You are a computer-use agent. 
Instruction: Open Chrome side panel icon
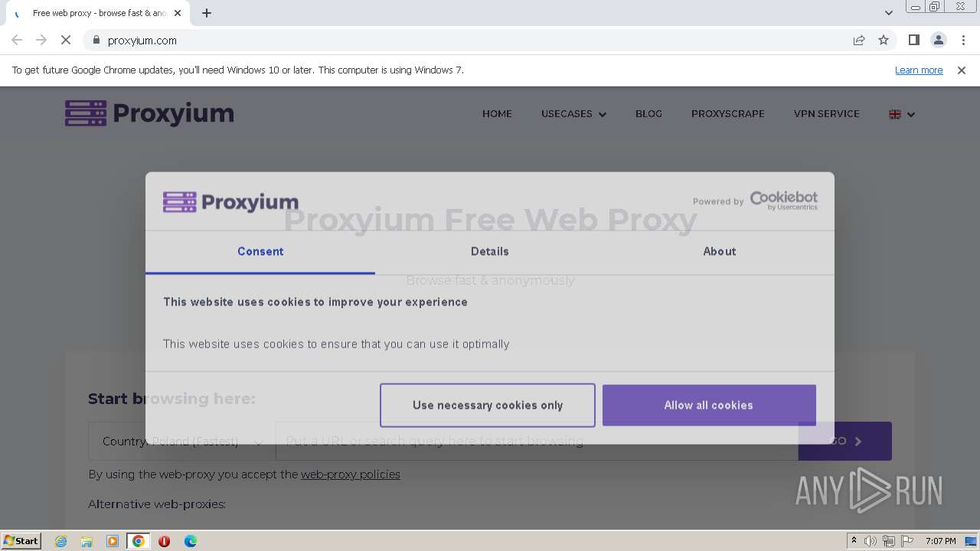(x=913, y=40)
